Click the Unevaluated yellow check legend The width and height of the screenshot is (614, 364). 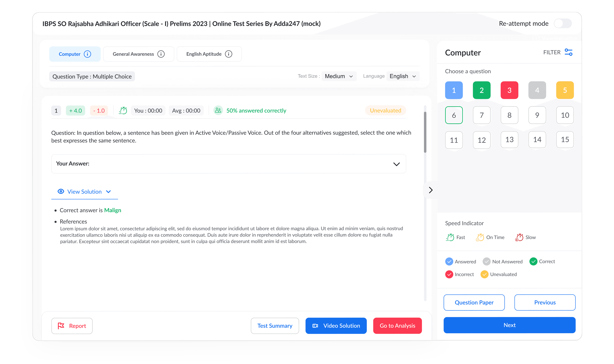pyautogui.click(x=484, y=274)
